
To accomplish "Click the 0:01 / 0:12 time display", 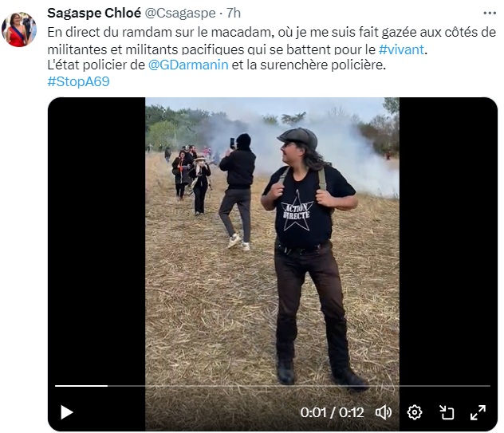I will pos(332,412).
